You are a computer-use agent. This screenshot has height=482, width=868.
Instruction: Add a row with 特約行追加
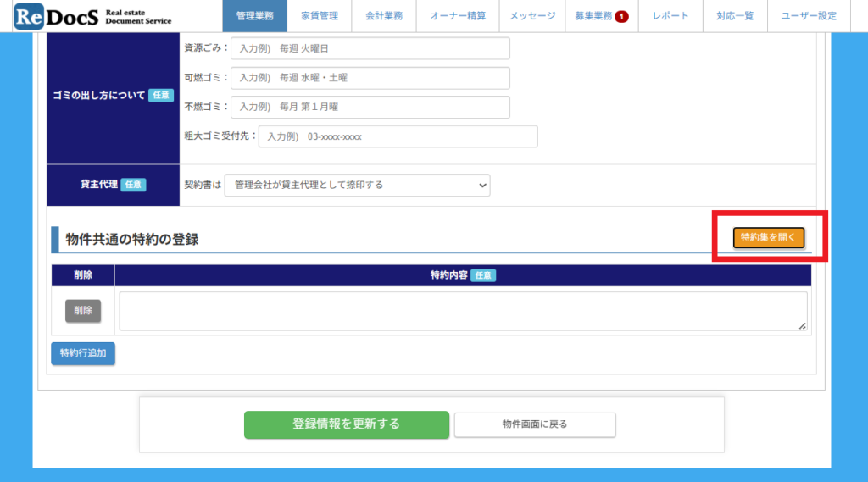pos(83,354)
